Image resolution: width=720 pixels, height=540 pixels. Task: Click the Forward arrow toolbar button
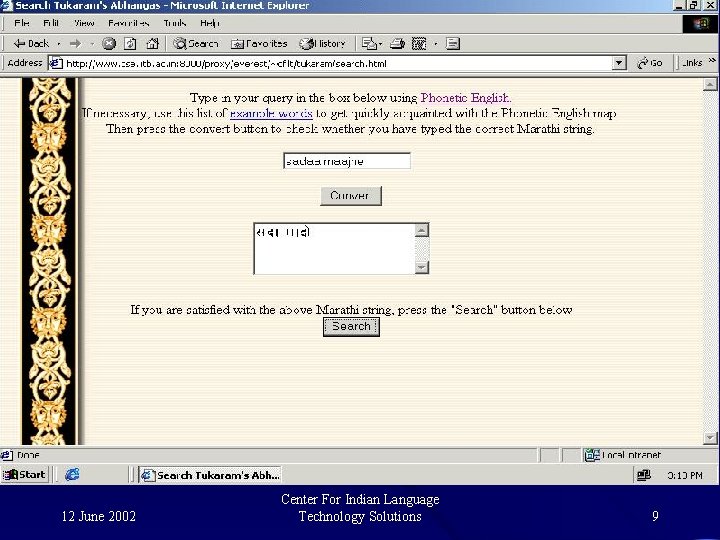click(x=75, y=44)
